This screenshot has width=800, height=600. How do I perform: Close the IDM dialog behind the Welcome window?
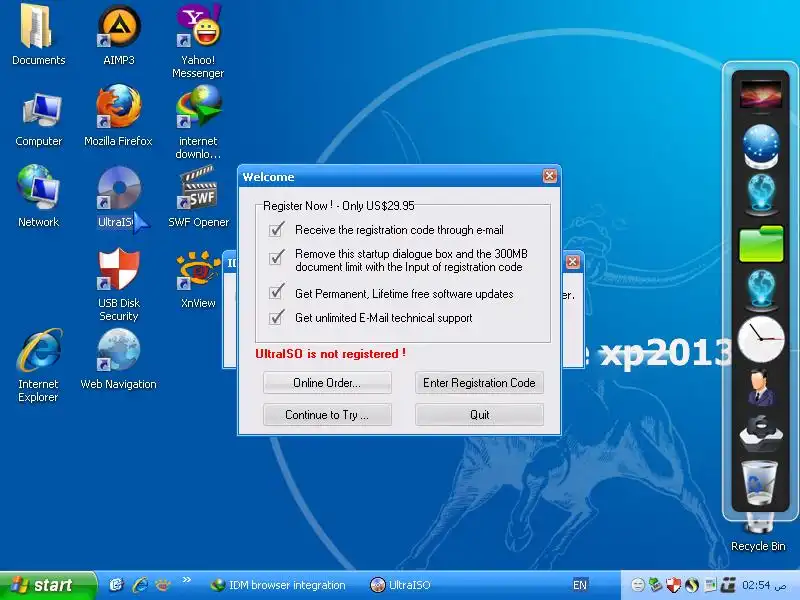point(572,262)
